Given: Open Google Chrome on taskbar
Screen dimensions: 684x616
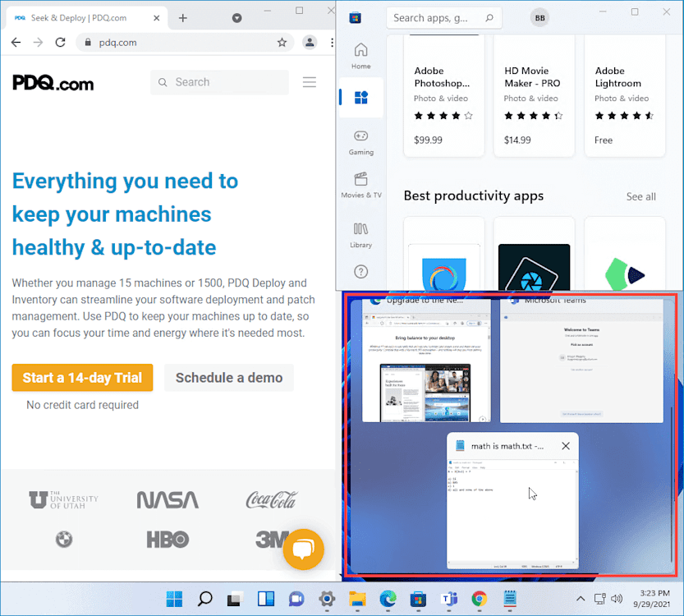Looking at the screenshot, I should pyautogui.click(x=479, y=599).
